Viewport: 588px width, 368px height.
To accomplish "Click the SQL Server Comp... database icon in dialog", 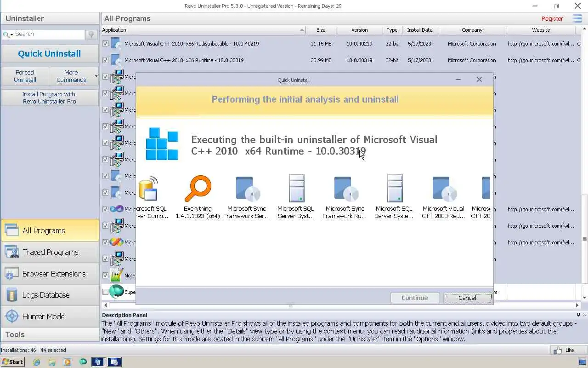I will click(148, 189).
